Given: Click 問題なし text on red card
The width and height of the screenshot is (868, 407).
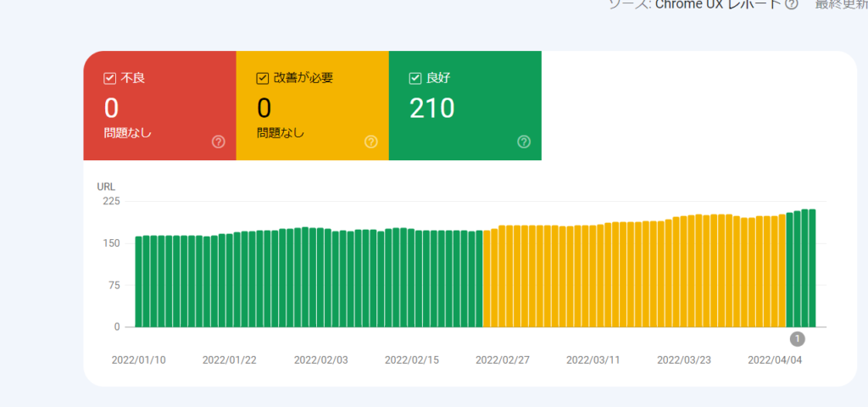Looking at the screenshot, I should (127, 133).
